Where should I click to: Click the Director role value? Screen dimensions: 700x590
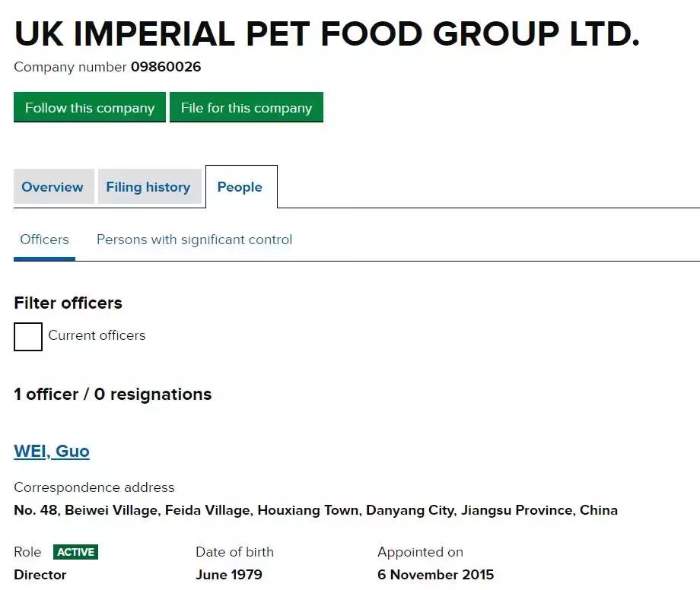pos(40,575)
